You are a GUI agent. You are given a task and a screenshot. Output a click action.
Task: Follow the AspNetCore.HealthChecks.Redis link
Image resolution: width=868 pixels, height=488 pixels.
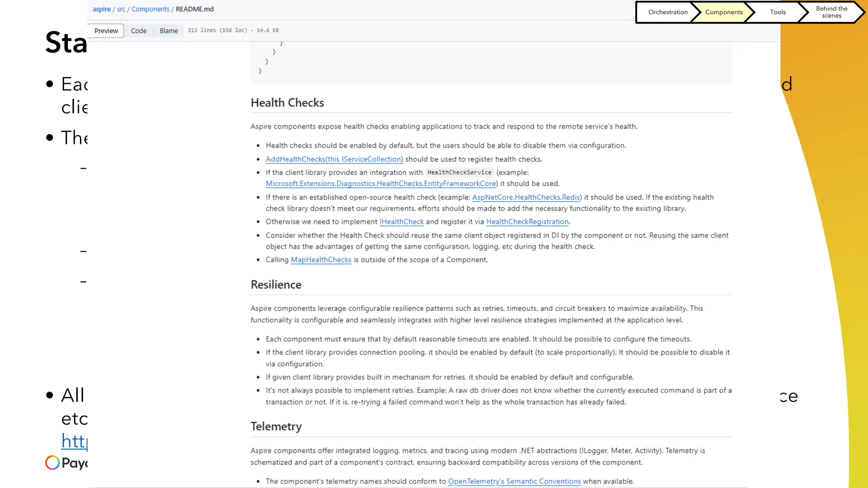click(526, 197)
